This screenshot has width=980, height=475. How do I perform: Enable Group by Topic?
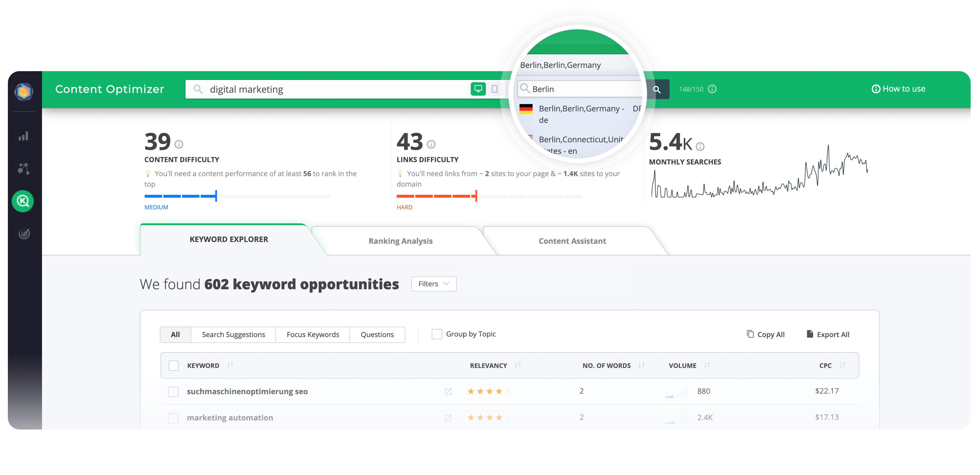click(436, 334)
